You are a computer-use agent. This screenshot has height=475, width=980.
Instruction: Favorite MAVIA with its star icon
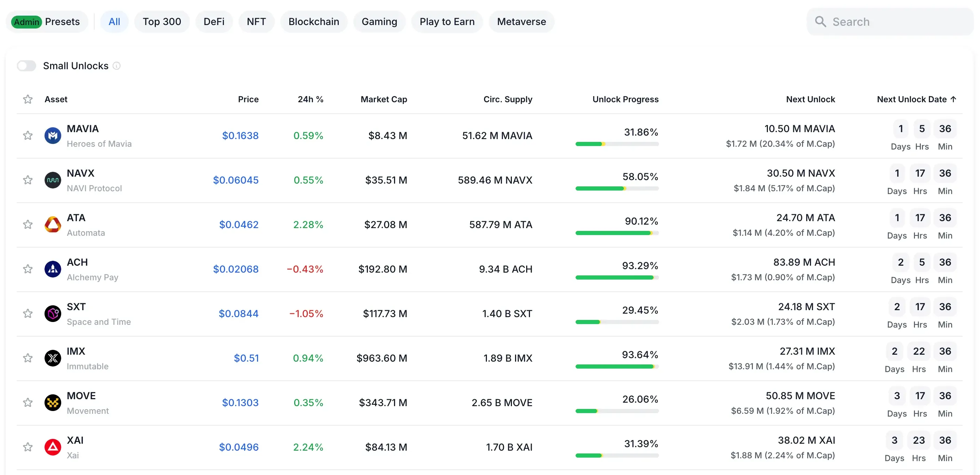click(x=28, y=136)
